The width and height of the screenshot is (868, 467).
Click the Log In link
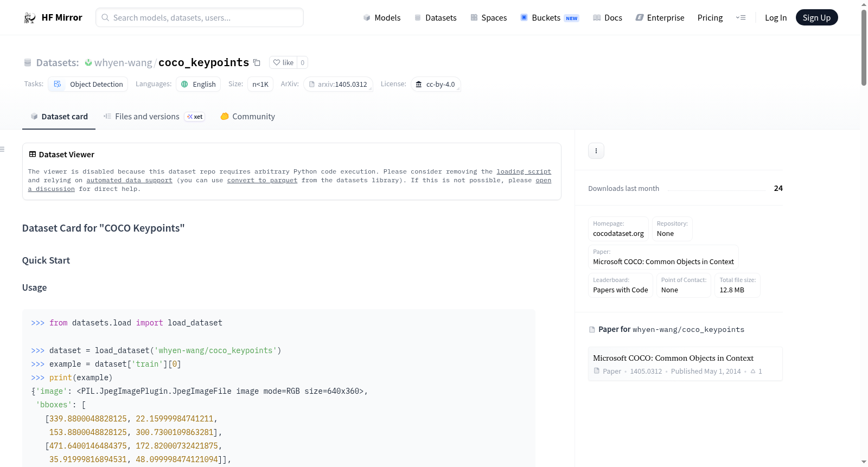[776, 18]
